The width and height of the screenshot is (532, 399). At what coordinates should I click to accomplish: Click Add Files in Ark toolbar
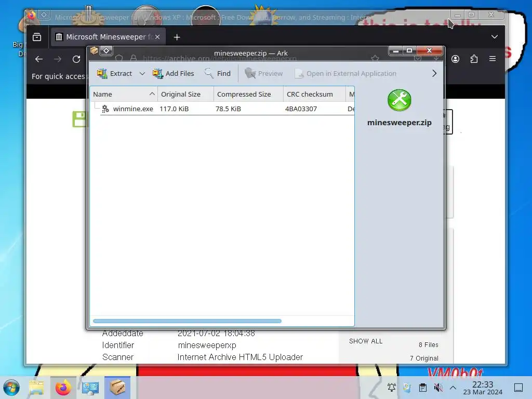click(x=174, y=73)
